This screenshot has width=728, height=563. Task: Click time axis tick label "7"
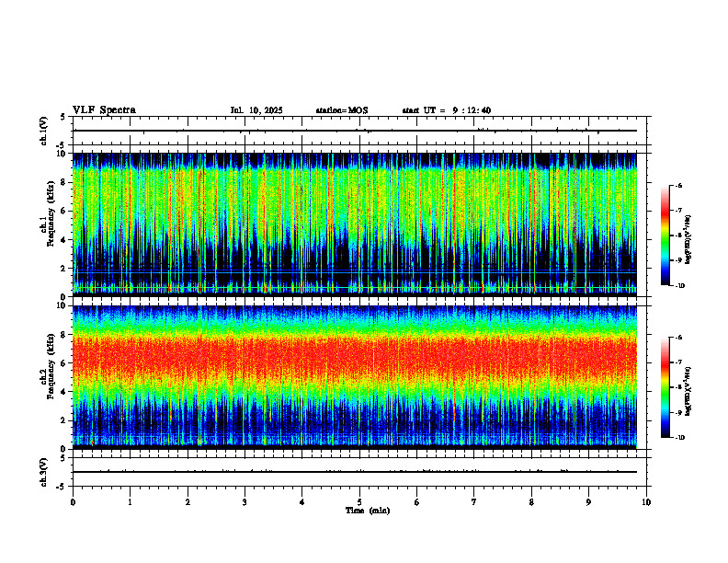coord(474,502)
